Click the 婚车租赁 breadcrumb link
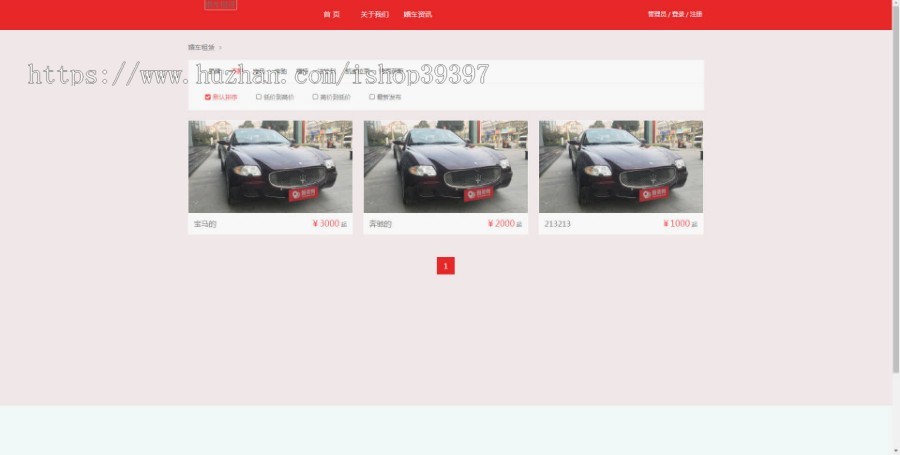 (201, 48)
